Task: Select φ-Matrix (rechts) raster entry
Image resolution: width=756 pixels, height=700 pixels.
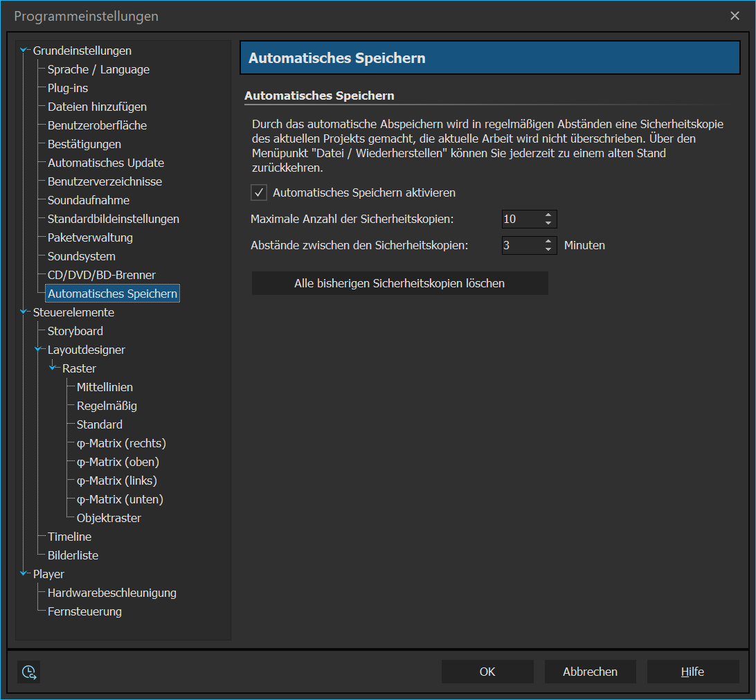Action: pos(121,443)
